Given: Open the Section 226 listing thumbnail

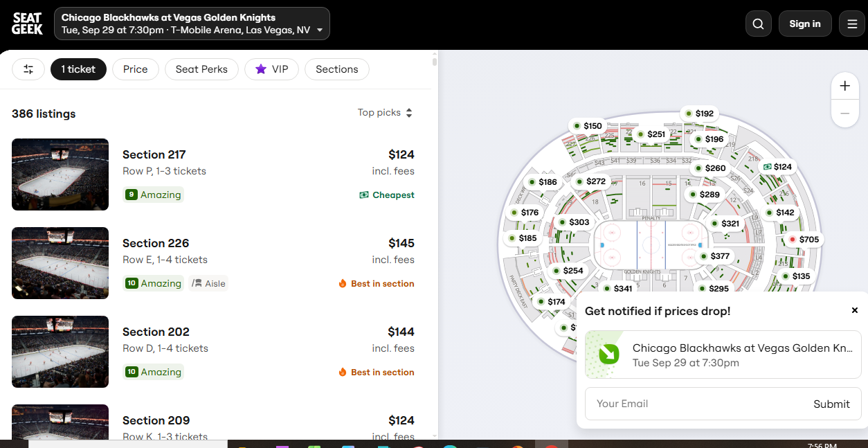Looking at the screenshot, I should [60, 263].
